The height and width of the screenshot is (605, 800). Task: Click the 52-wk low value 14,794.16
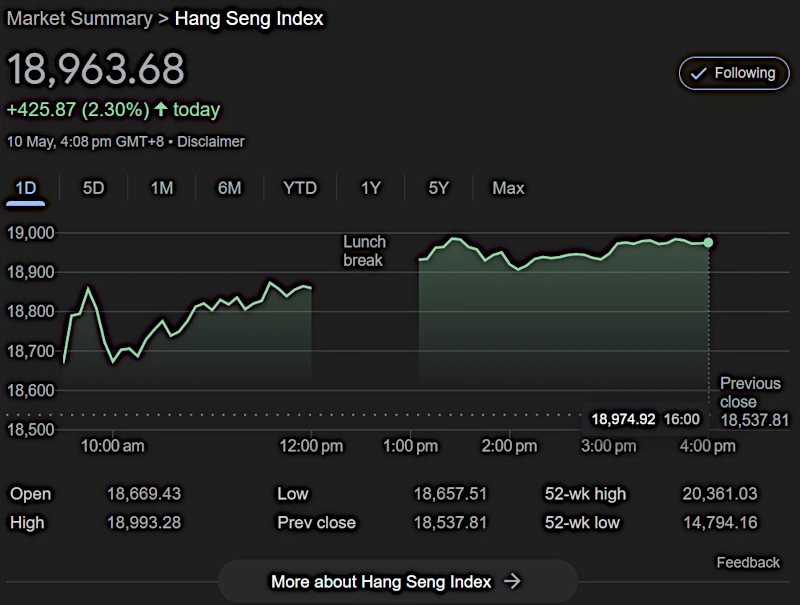pyautogui.click(x=720, y=522)
